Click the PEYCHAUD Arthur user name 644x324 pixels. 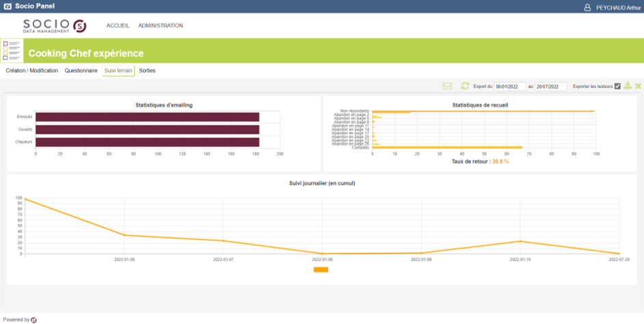click(619, 8)
